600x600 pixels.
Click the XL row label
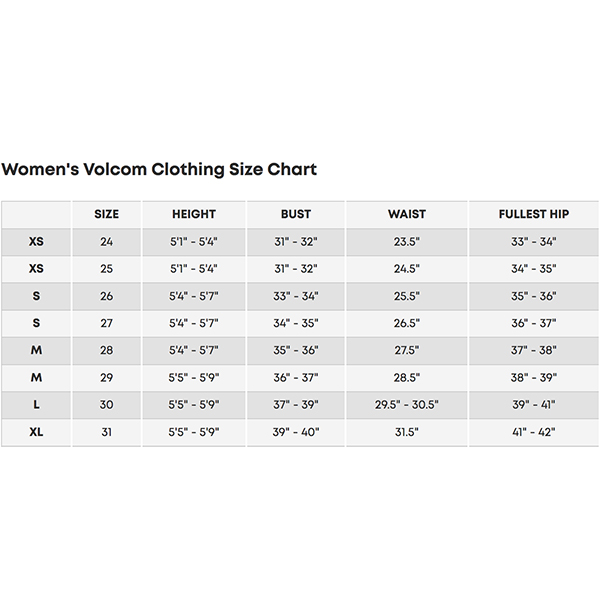pos(36,432)
